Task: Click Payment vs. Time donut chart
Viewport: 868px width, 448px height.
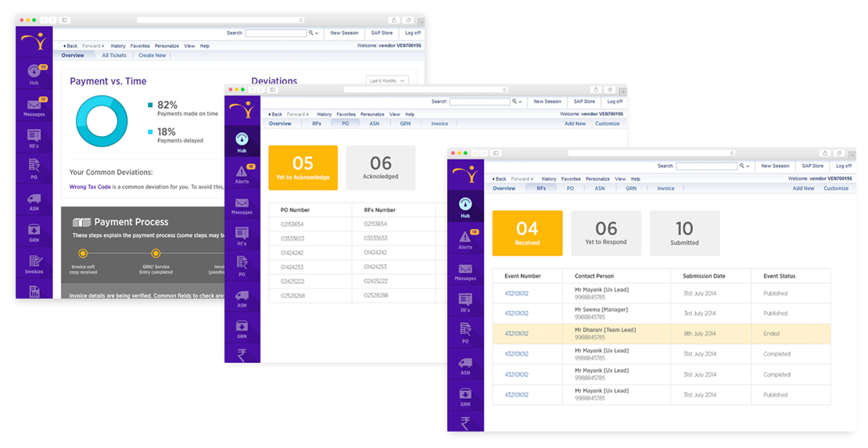Action: click(x=102, y=121)
